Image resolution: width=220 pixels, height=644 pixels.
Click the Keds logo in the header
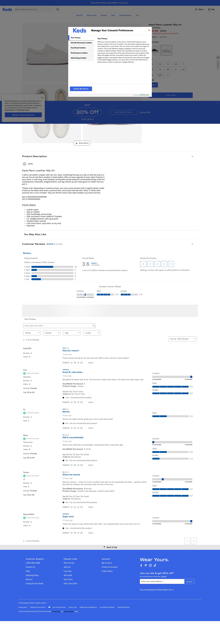(x=7, y=10)
